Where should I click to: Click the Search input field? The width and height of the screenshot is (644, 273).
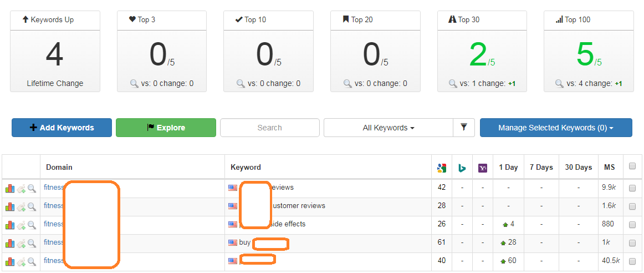click(x=269, y=128)
